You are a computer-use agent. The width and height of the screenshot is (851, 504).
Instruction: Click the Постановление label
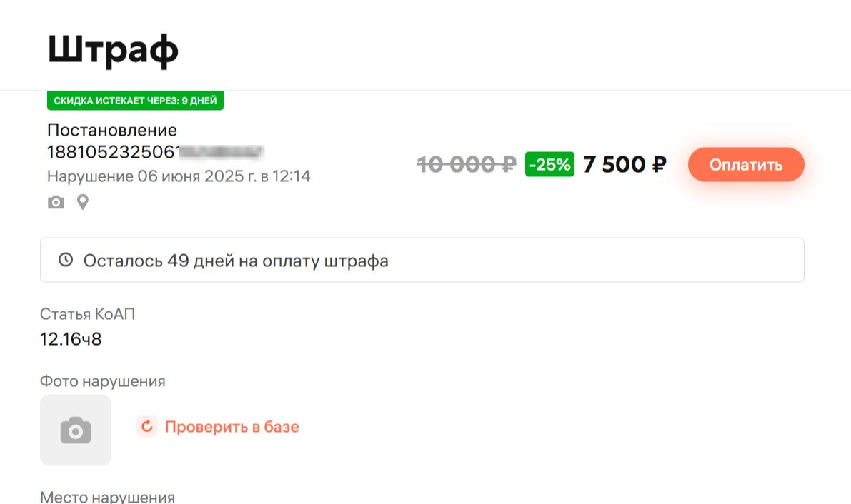tap(112, 130)
